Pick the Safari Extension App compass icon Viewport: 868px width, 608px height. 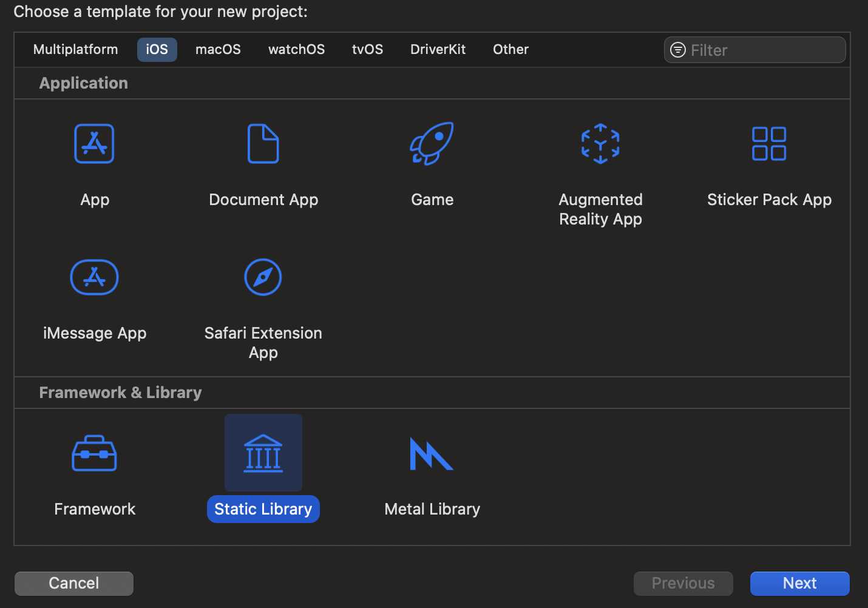pyautogui.click(x=263, y=277)
